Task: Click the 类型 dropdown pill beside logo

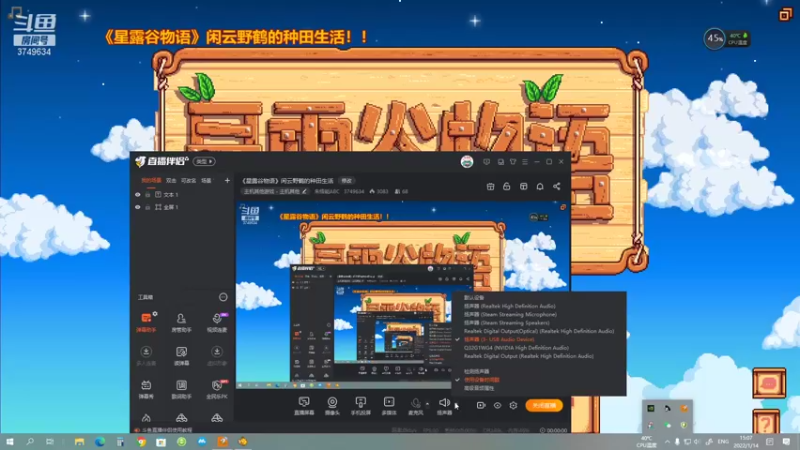Action: click(x=204, y=162)
